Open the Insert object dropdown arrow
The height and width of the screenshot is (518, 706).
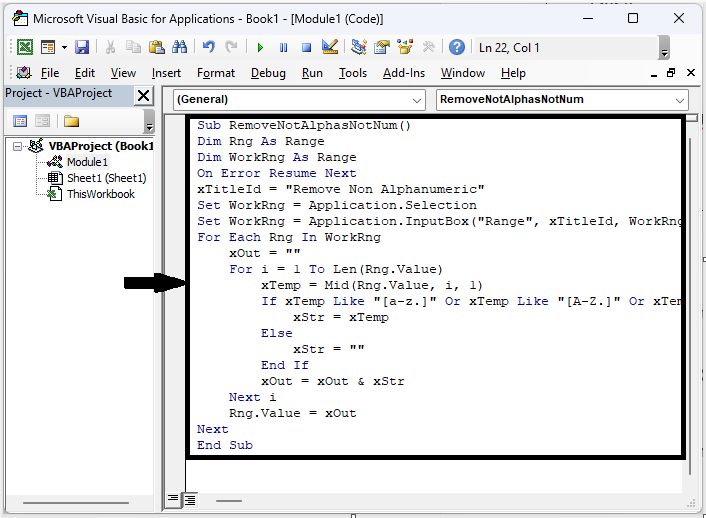tap(64, 47)
